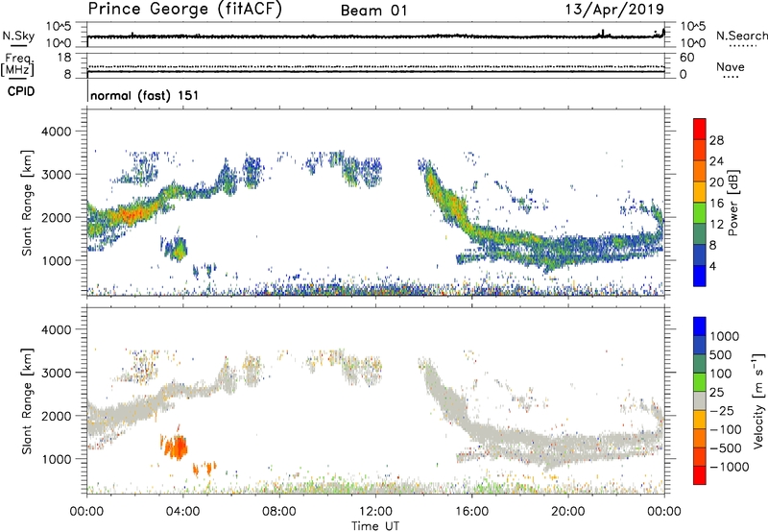This screenshot has width=768, height=532.
Task: Click the '20' label on the power colorbar
Action: [716, 182]
